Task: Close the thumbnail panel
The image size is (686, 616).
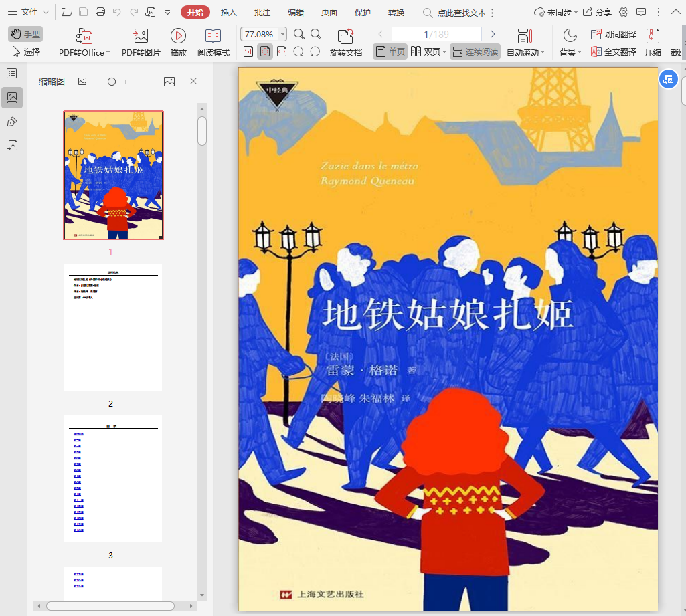Action: point(193,81)
